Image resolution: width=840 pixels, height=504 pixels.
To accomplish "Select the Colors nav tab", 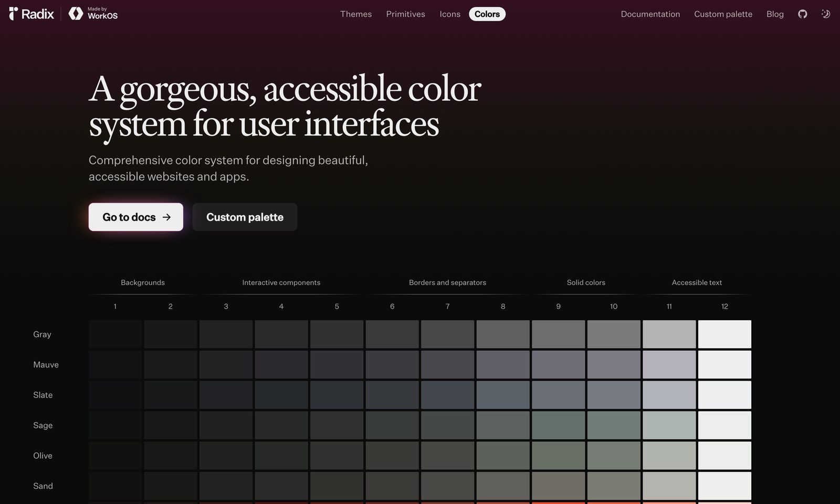I will coord(487,14).
